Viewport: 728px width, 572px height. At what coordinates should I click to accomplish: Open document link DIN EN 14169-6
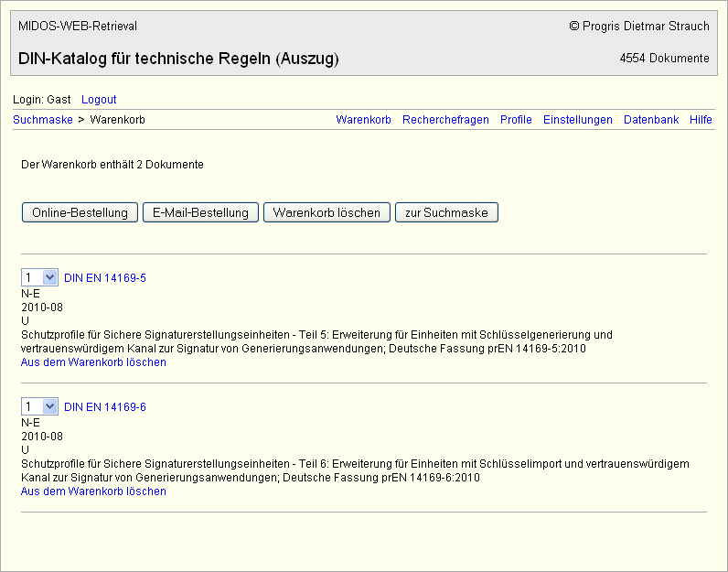click(105, 407)
